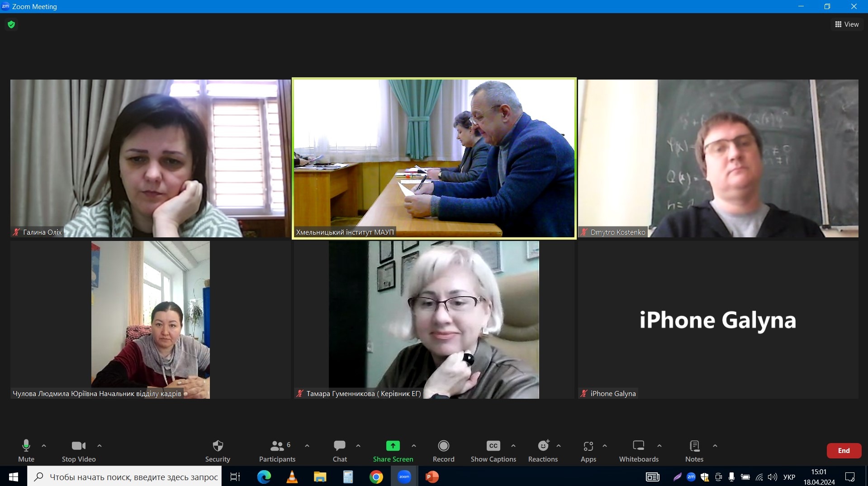Viewport: 868px width, 486px height.
Task: Toggle Show Captions CC button
Action: point(493,450)
